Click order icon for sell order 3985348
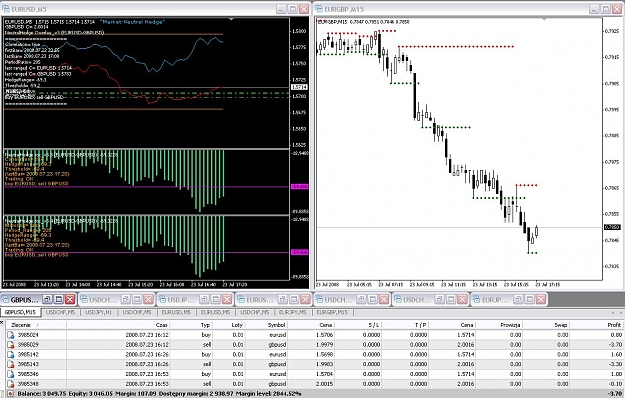This screenshot has height=398, width=625. point(10,384)
